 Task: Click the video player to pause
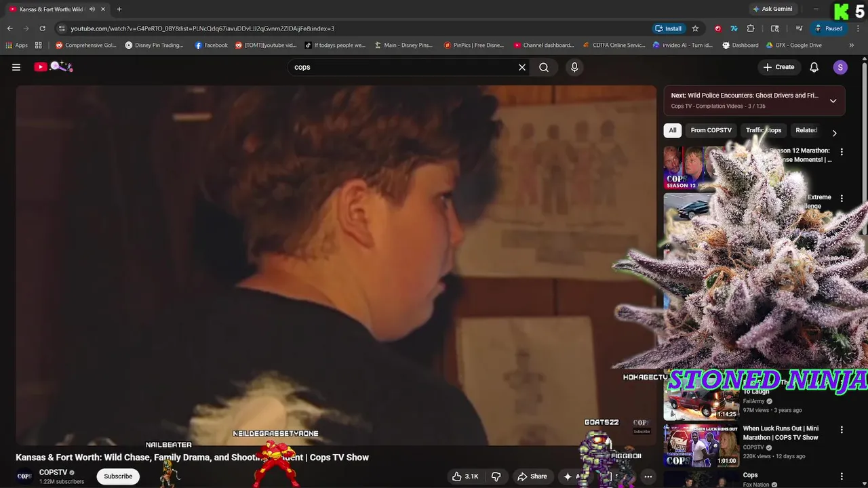coord(336,265)
